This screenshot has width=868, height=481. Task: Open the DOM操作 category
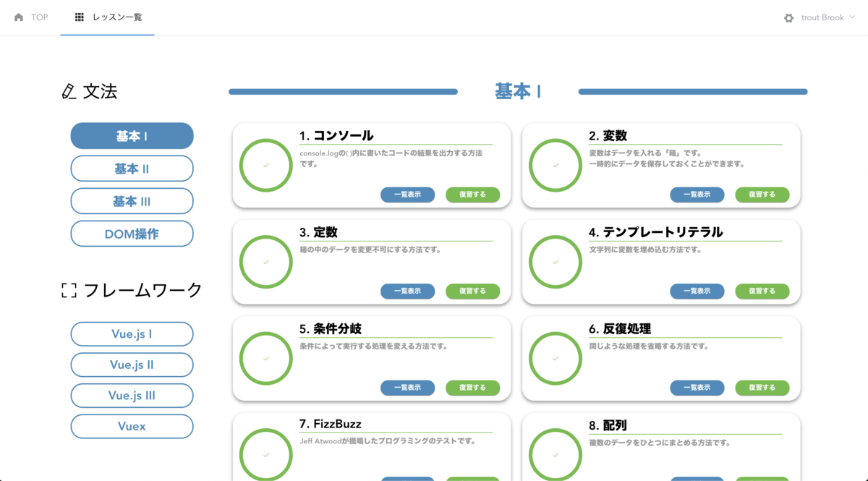(132, 234)
